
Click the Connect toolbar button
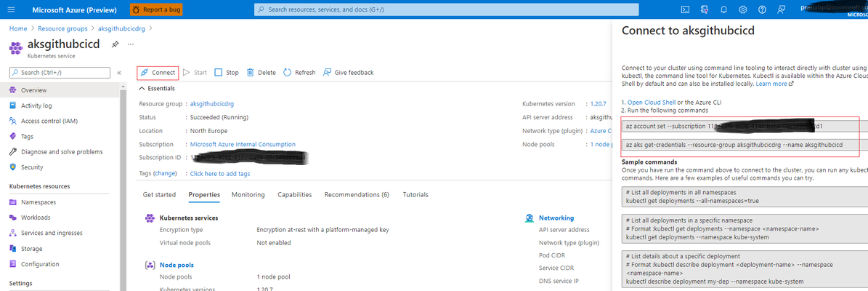coord(158,73)
